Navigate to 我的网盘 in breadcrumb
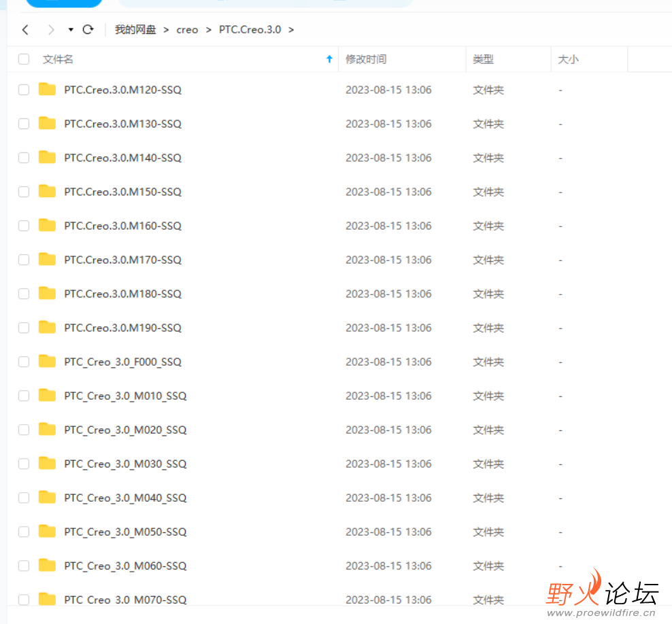Viewport: 672px width, 624px height. point(135,29)
